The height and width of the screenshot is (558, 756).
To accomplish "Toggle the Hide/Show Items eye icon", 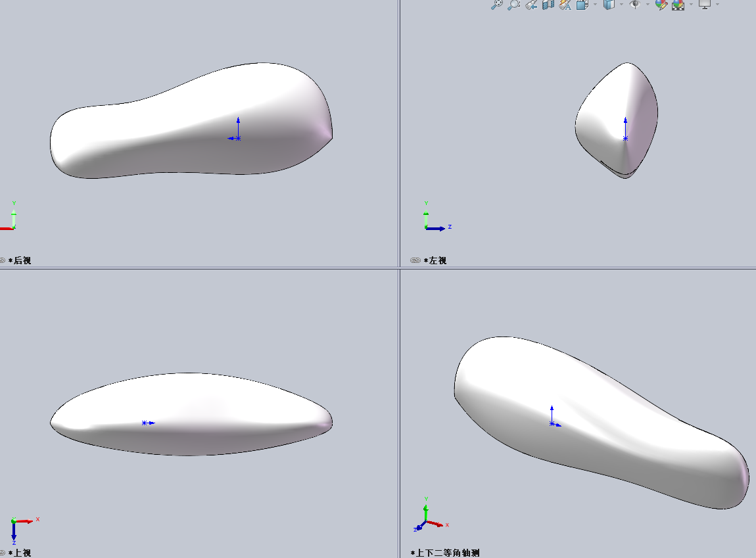I will (634, 4).
